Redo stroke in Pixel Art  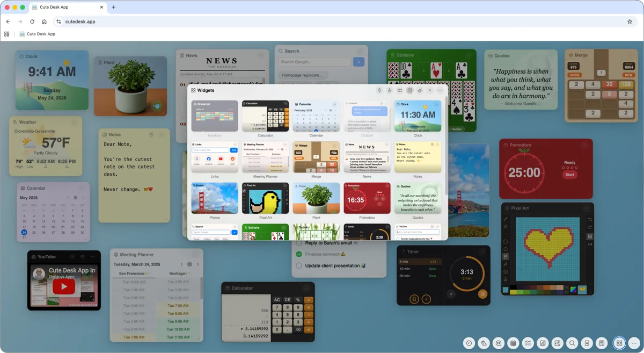click(x=590, y=227)
